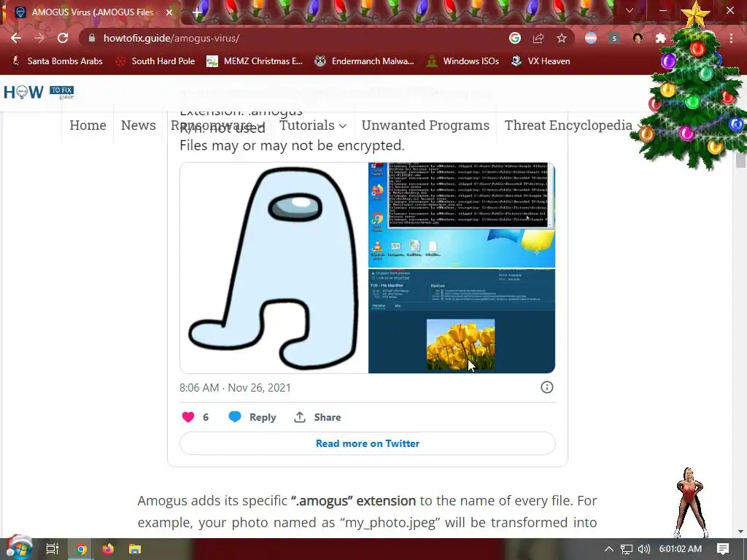Screen dimensions: 747x560
Task: Open the Chrome three-dot menu
Action: pyautogui.click(x=731, y=38)
